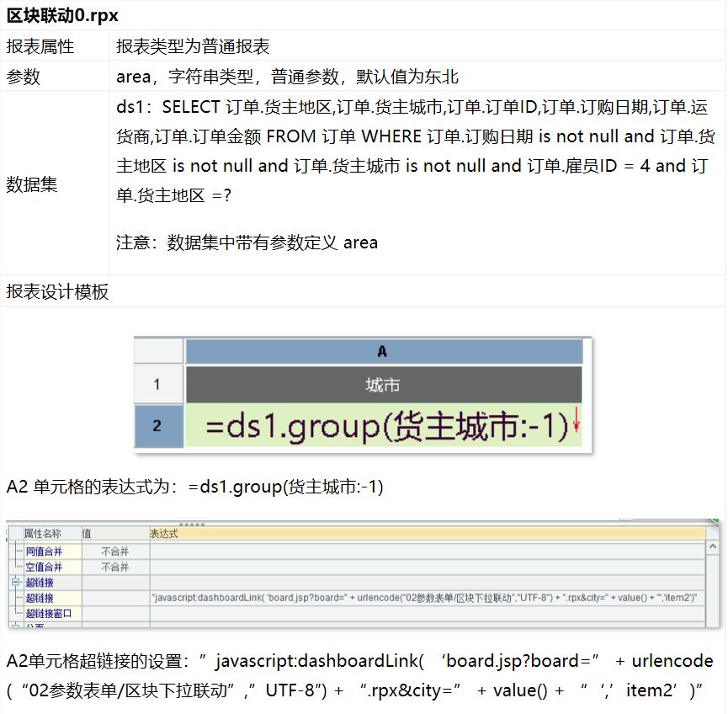Click the A2单元格超链接的设置 description paragraph

point(360,676)
